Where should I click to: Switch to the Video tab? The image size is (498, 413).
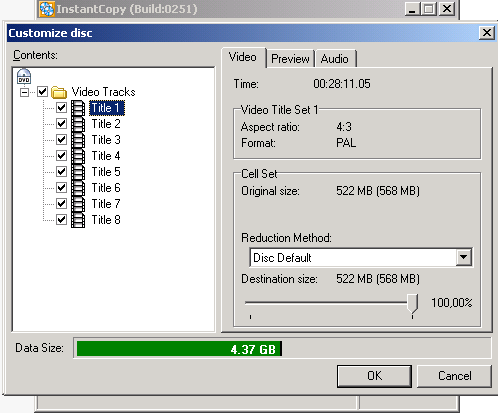coord(243,57)
